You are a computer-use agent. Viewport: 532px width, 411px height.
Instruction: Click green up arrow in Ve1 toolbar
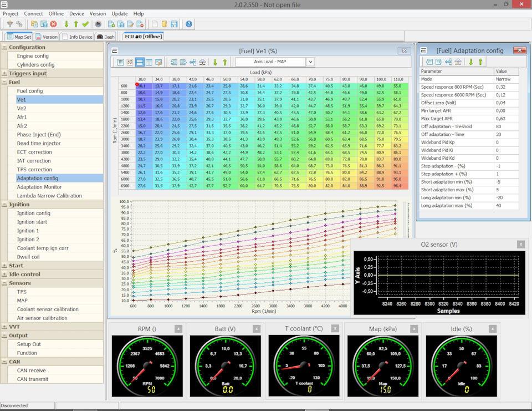[x=224, y=62]
